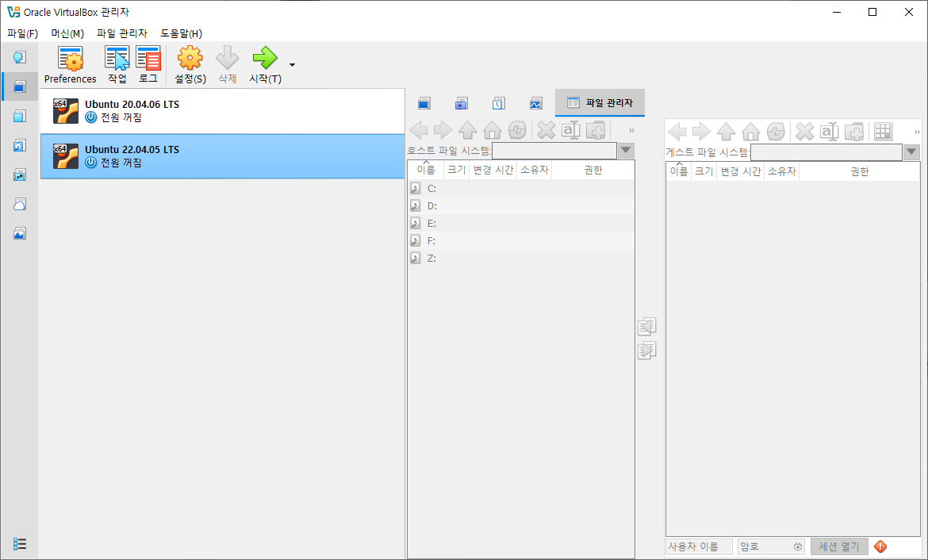Viewport: 928px width, 560px height.
Task: Open 호스트 파일 시스템 path dropdown
Action: 626,151
